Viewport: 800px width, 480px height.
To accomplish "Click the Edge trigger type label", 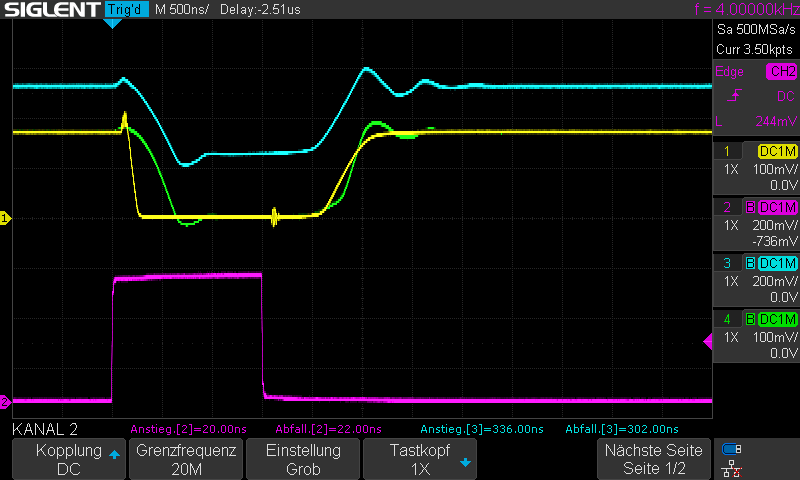I will click(x=729, y=72).
